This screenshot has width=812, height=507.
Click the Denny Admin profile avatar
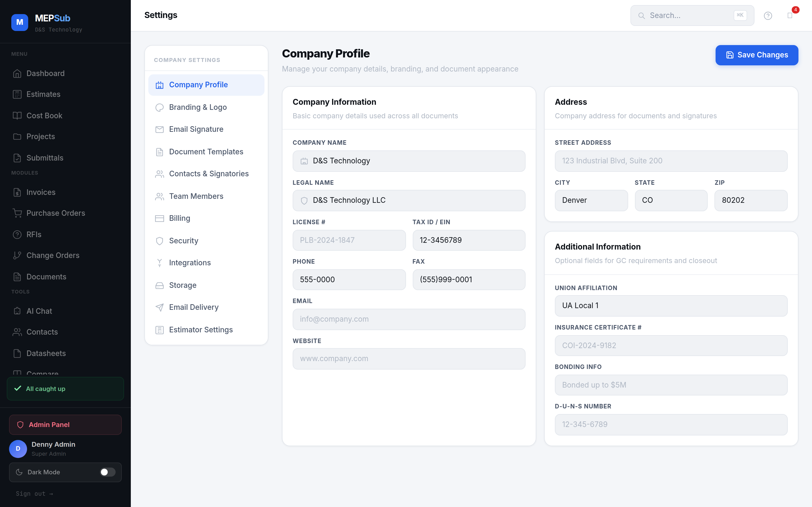[18, 449]
